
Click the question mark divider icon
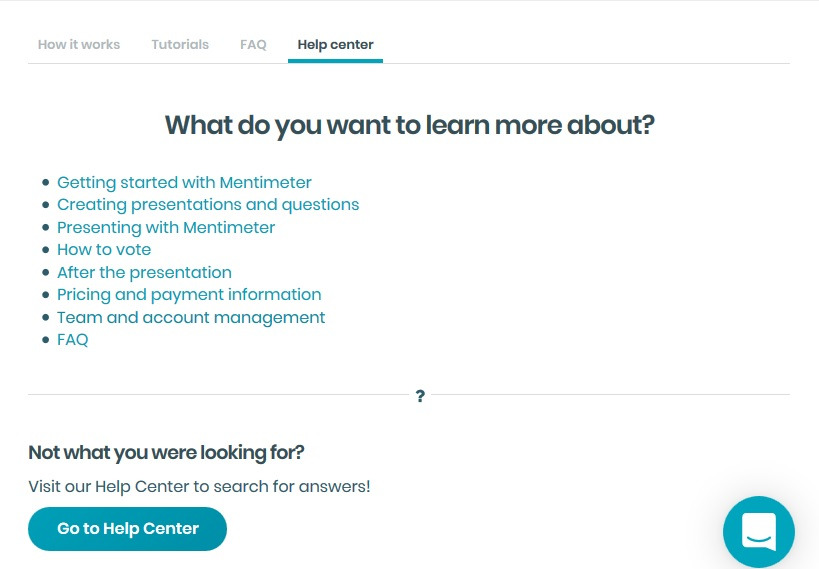coord(420,396)
